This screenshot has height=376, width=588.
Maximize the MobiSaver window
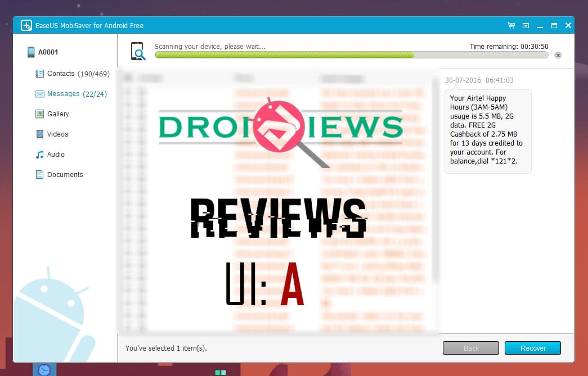[x=554, y=25]
